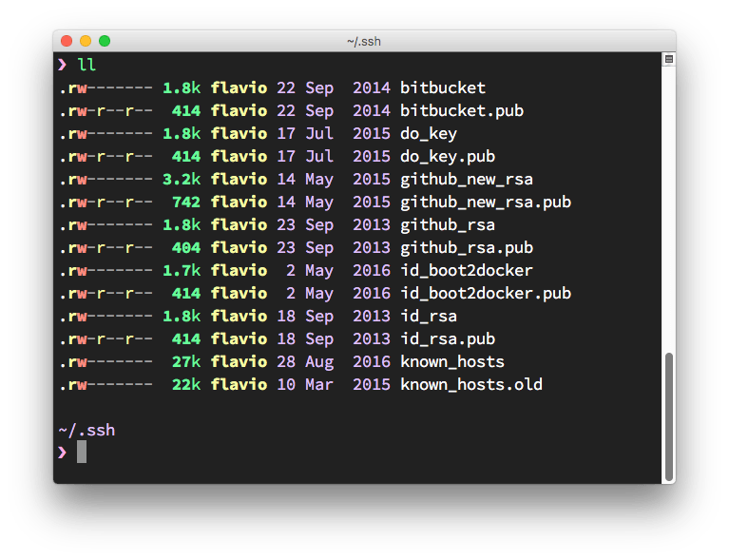729x560 pixels.
Task: Click the id_boot2docker.pub file name
Action: click(486, 293)
